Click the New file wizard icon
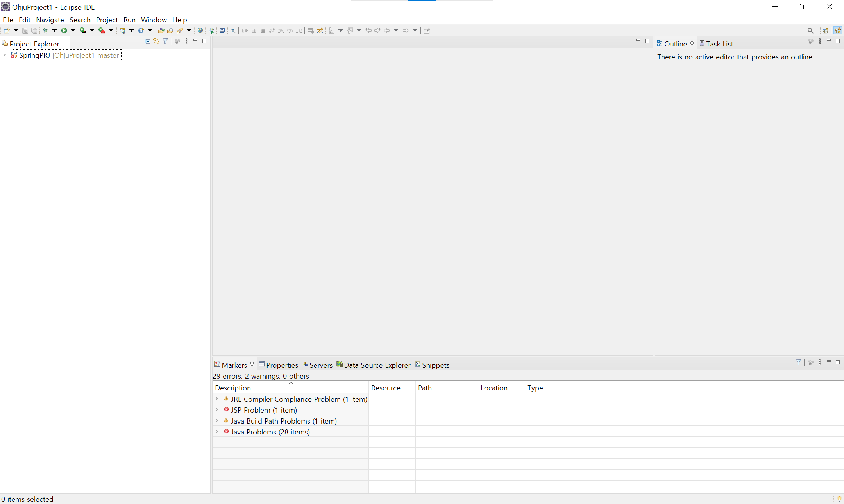 [x=7, y=30]
